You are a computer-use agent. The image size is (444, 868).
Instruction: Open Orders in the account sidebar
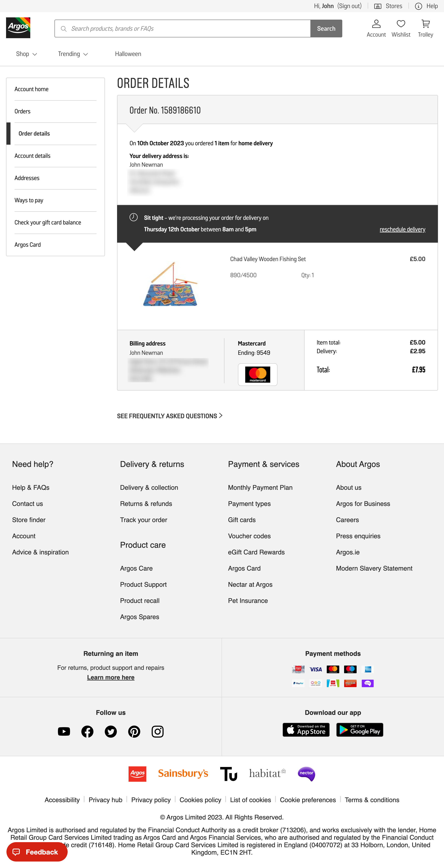[x=22, y=111]
